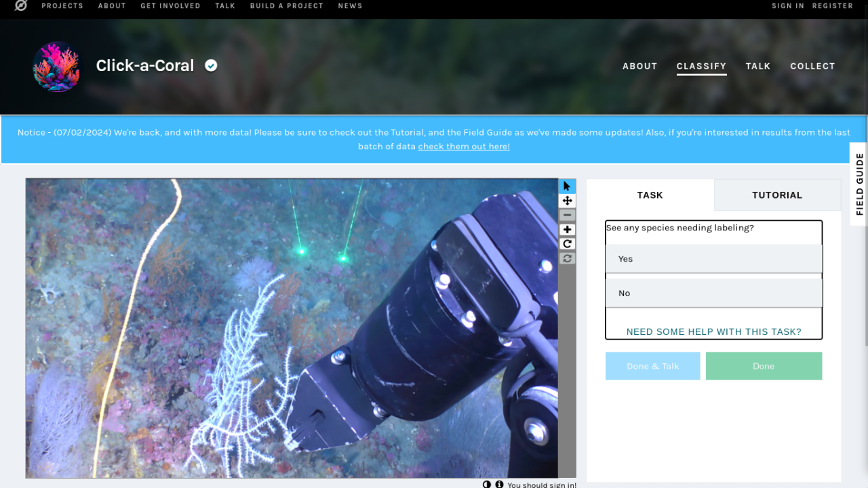Open subject info metadata icon
Screen dimensions: 868x488
[x=499, y=485]
